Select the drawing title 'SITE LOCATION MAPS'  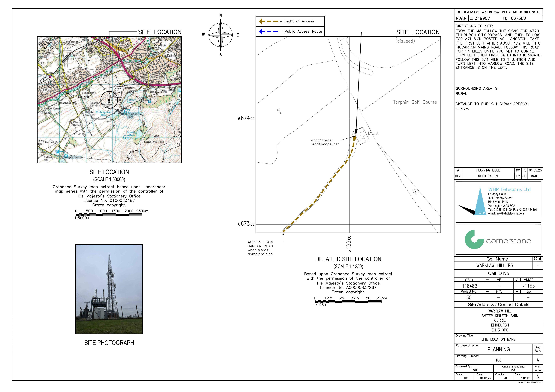pos(498,340)
